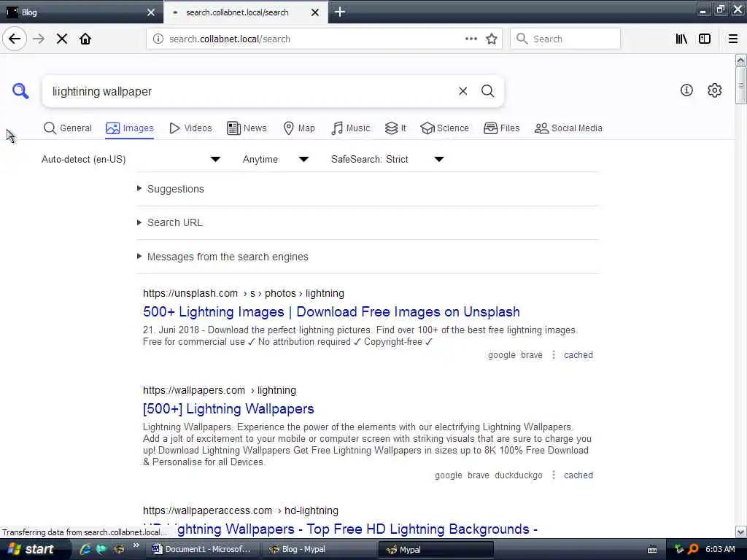Open the Music search category
This screenshot has height=560, width=747.
[351, 128]
